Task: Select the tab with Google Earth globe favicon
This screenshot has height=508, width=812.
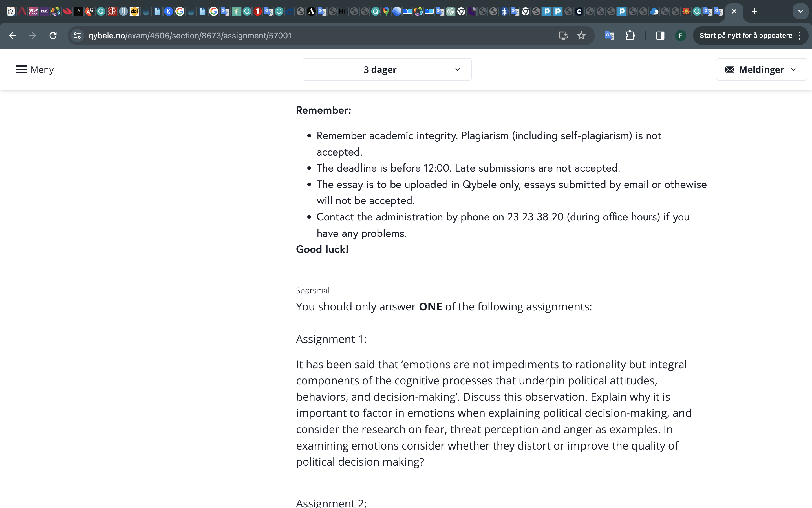Action: pos(397,11)
